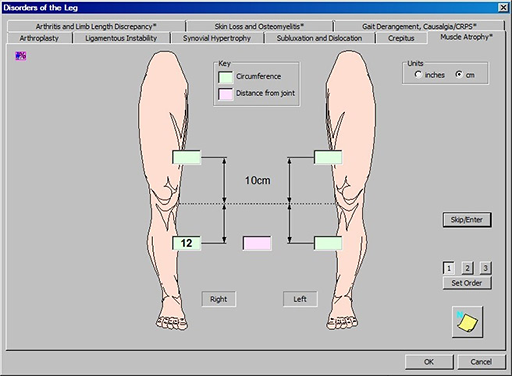Open Skin Loss and Osteomyelitis tab
The height and width of the screenshot is (376, 512).
pos(259,26)
